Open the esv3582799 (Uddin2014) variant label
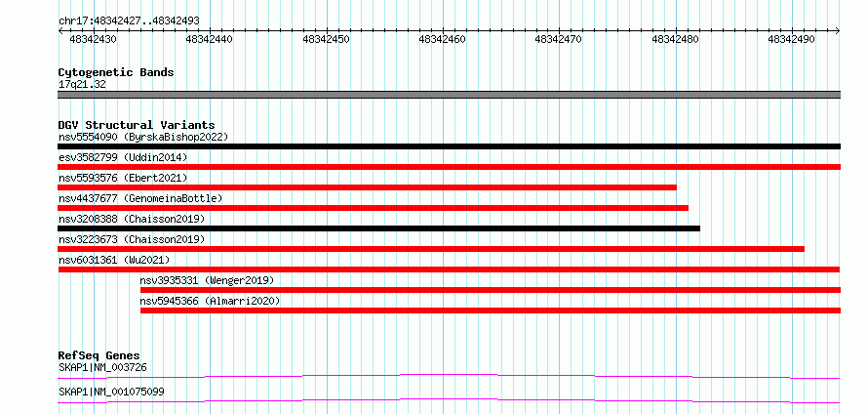 (x=123, y=157)
